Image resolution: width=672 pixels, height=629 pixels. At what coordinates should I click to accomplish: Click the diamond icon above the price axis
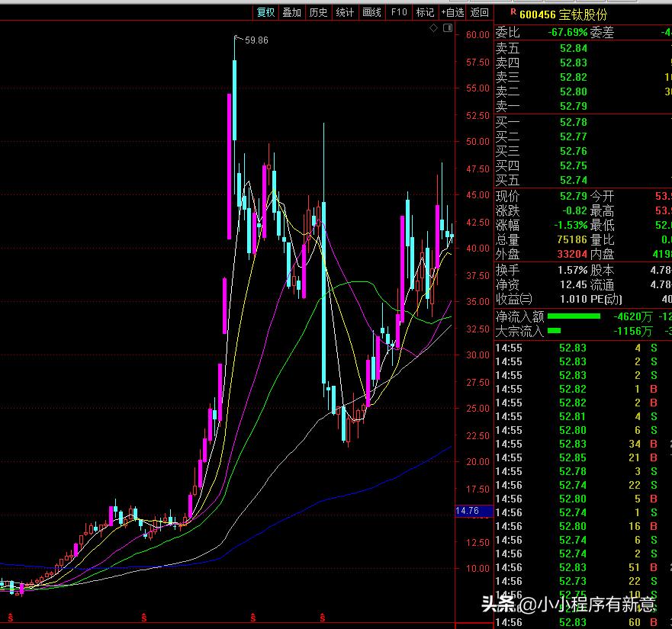point(433,28)
